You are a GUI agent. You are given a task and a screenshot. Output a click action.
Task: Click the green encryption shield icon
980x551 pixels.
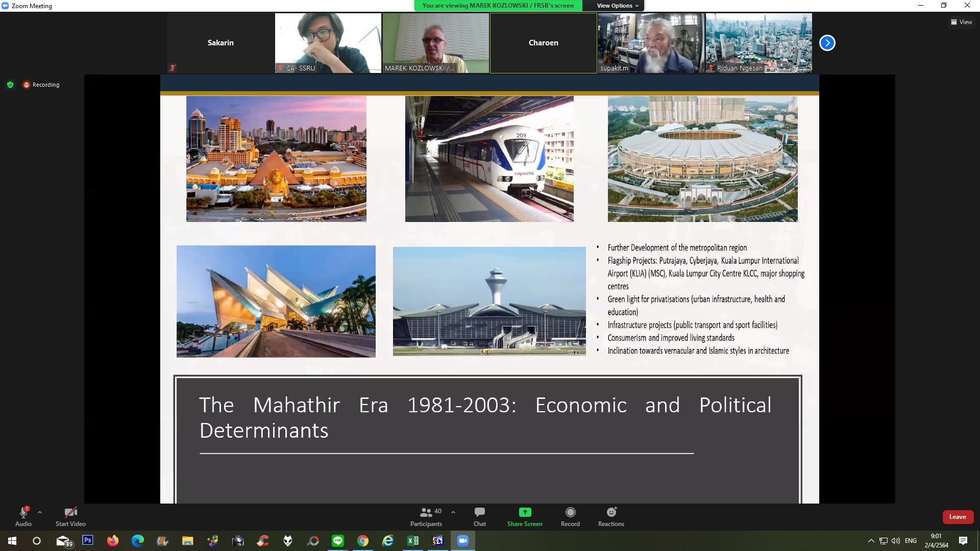(x=10, y=85)
